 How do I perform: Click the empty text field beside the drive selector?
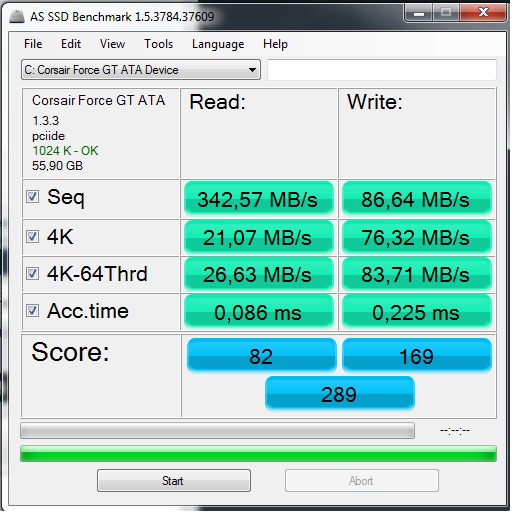[382, 70]
